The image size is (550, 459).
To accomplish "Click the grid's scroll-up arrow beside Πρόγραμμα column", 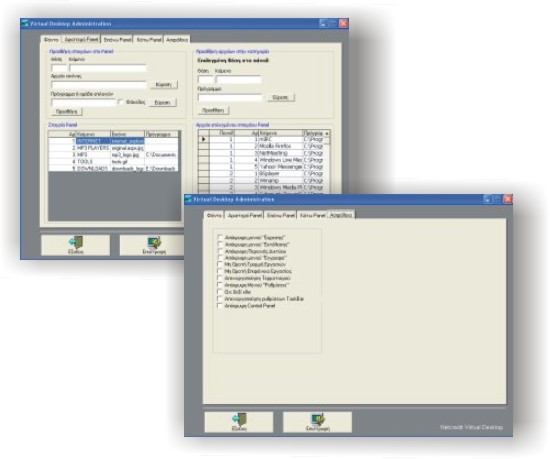I will [x=327, y=133].
